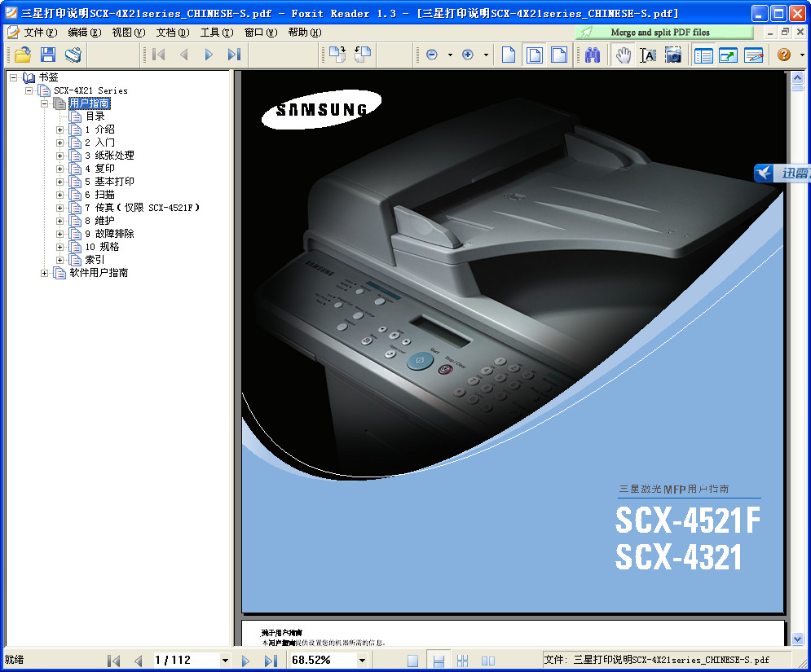
Task: Open the 编辑(E) menu
Action: (x=84, y=33)
